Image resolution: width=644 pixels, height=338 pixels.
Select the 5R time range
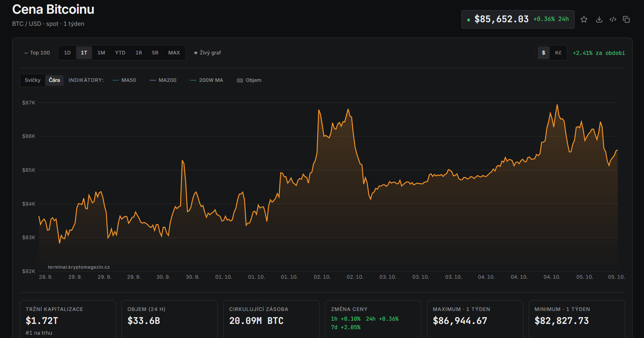[155, 53]
